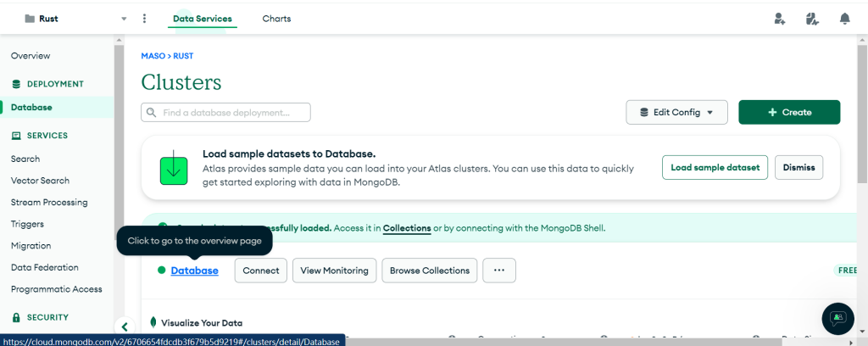Open Programmatic Access in the sidebar
Viewport: 868px width, 346px height.
(x=57, y=289)
